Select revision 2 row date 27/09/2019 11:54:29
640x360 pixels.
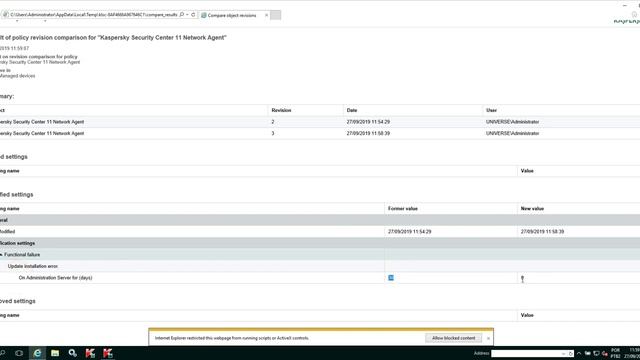coord(368,122)
